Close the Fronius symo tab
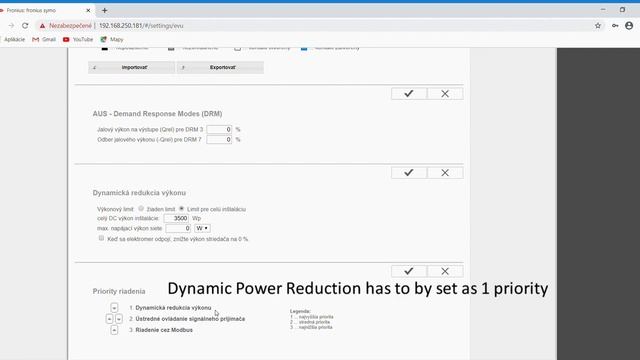 click(x=88, y=10)
